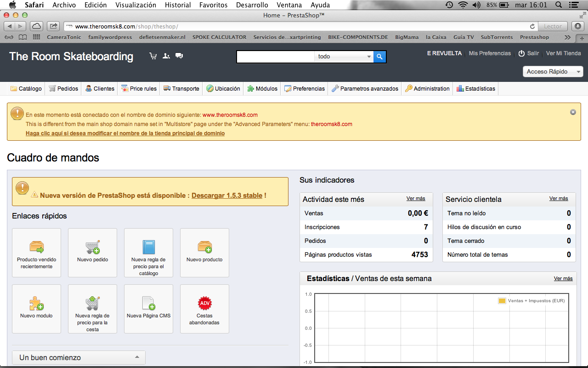The image size is (588, 368).
Task: Click the Safari address bar URL
Action: click(126, 27)
